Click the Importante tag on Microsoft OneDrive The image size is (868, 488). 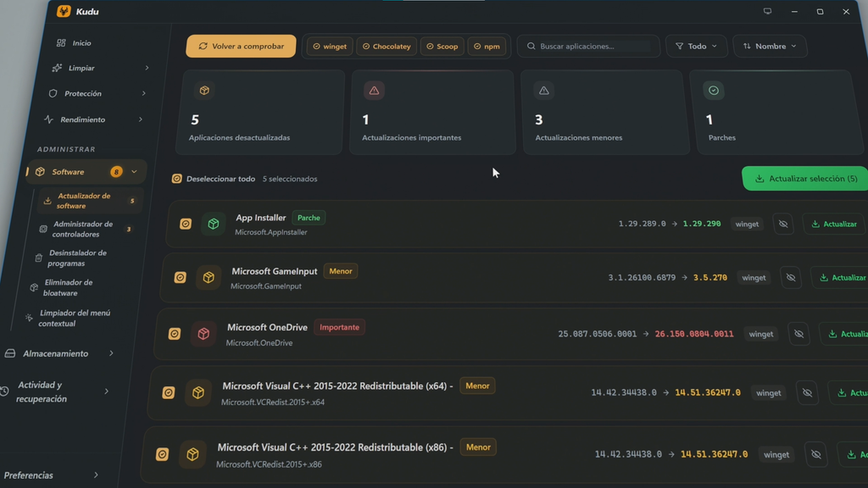pos(339,327)
